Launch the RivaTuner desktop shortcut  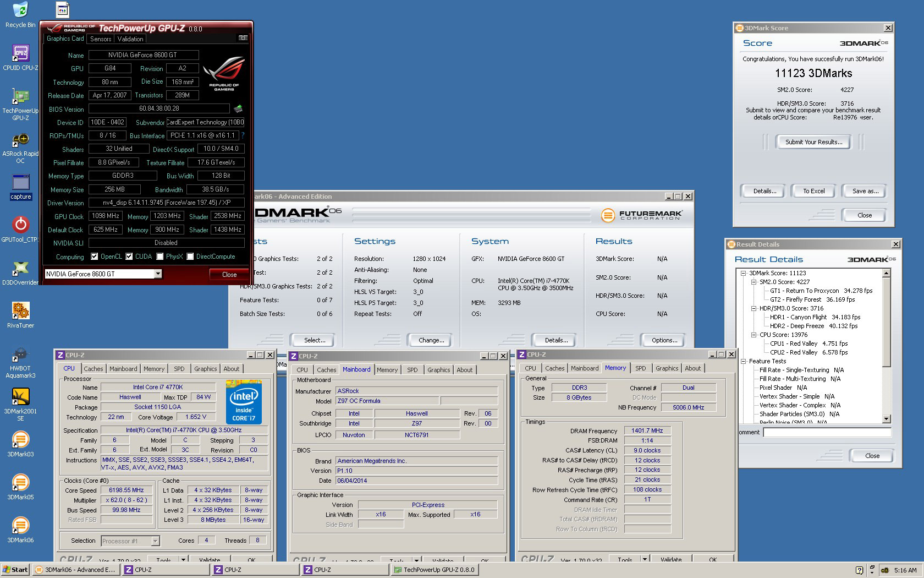point(20,312)
